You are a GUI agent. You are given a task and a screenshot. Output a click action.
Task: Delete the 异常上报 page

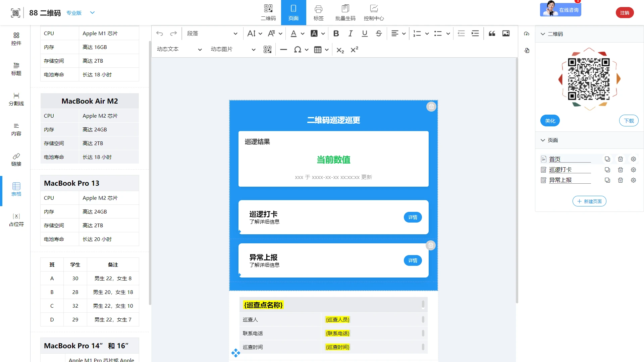pyautogui.click(x=621, y=180)
